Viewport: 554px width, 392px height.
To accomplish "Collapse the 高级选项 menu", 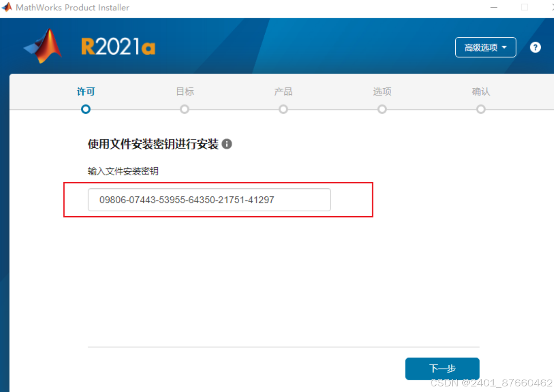I will pyautogui.click(x=485, y=47).
